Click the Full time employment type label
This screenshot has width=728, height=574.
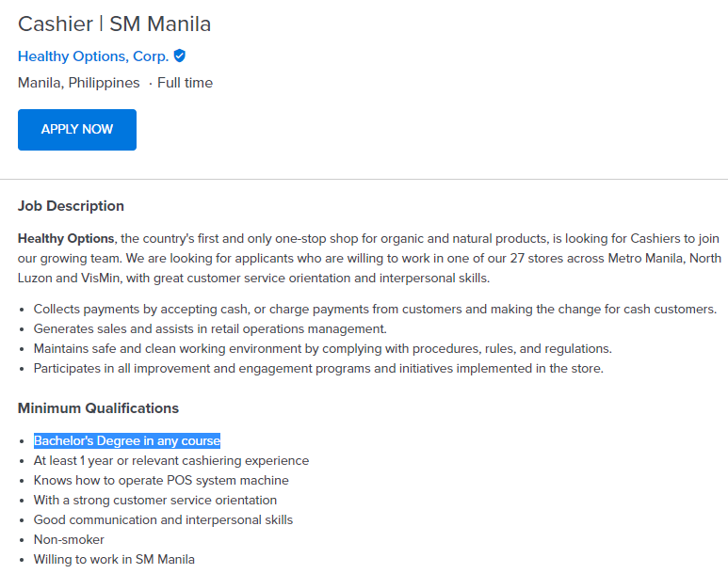185,83
